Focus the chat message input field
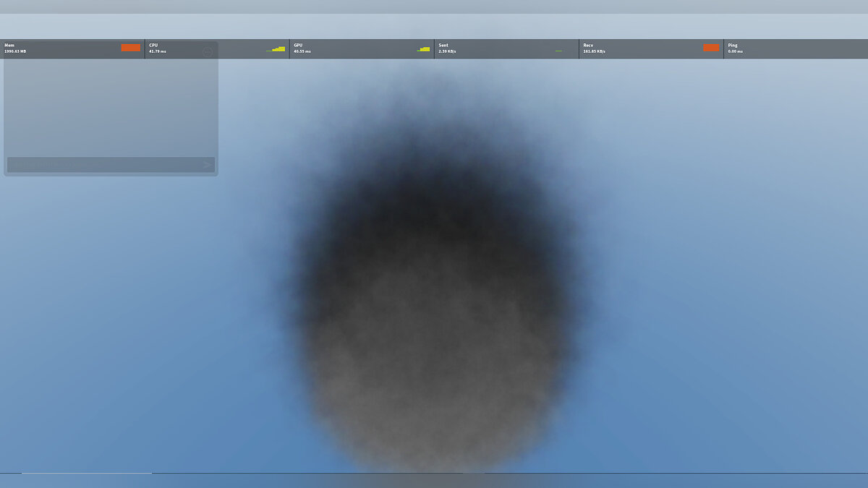Screen dimensions: 868x488 pyautogui.click(x=105, y=165)
